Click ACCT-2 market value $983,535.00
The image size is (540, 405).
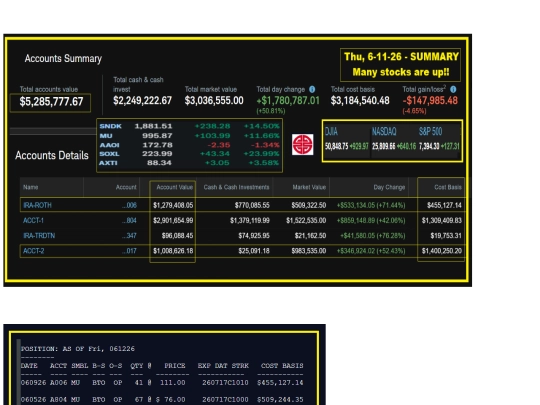pyautogui.click(x=309, y=251)
